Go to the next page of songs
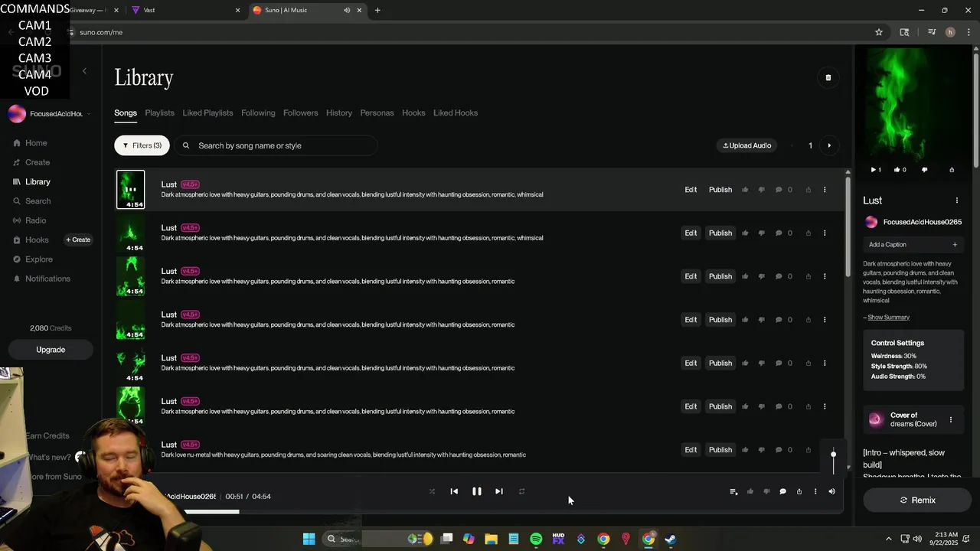Screen dimensions: 980x551 pos(829,145)
